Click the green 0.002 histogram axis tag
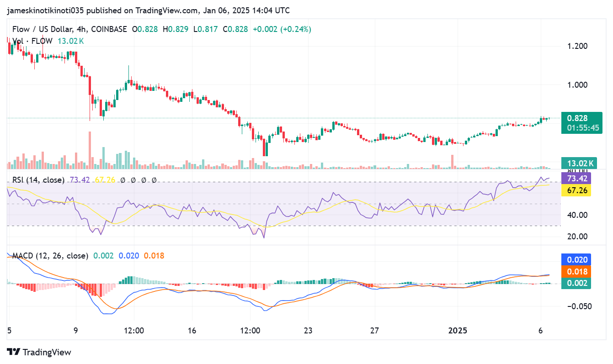 point(576,283)
